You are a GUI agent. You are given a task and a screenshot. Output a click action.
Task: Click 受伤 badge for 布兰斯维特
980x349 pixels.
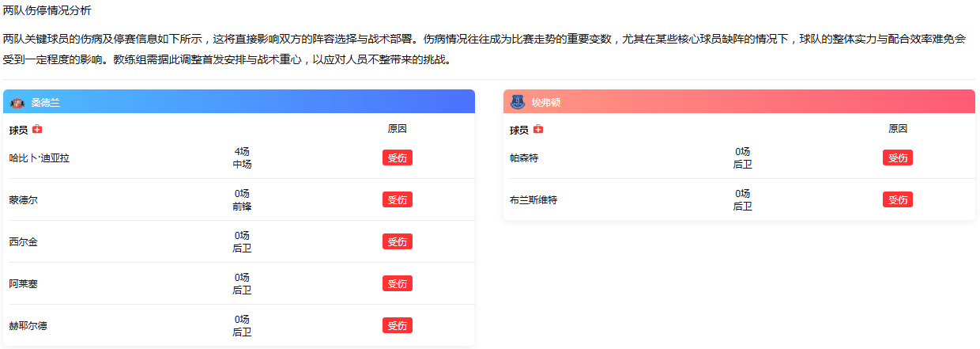point(897,199)
